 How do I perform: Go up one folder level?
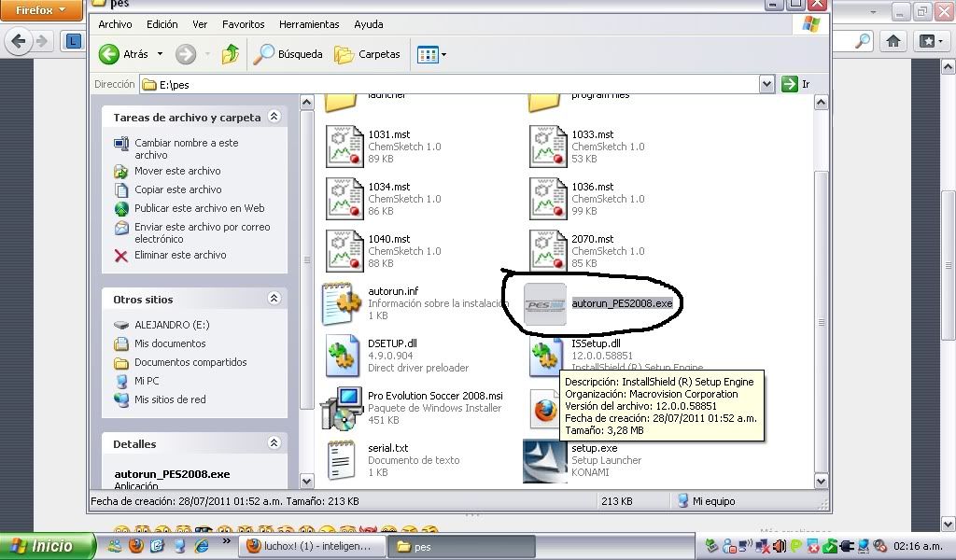(230, 54)
